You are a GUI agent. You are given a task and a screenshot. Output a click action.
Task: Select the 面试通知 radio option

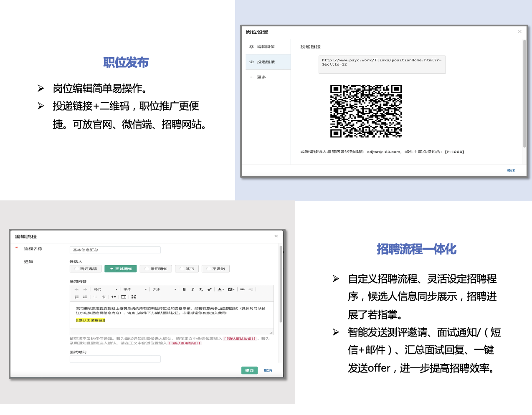(x=121, y=269)
